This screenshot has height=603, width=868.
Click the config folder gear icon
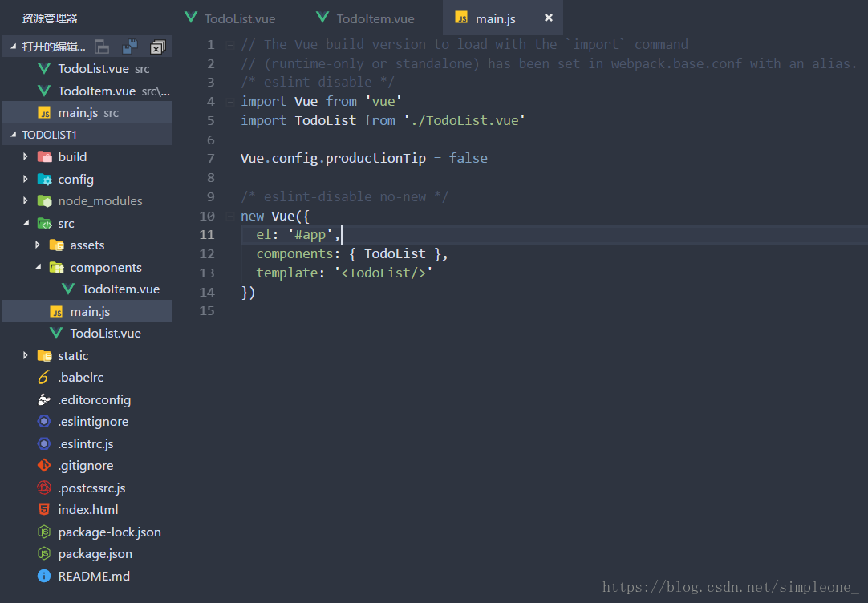[x=44, y=180]
